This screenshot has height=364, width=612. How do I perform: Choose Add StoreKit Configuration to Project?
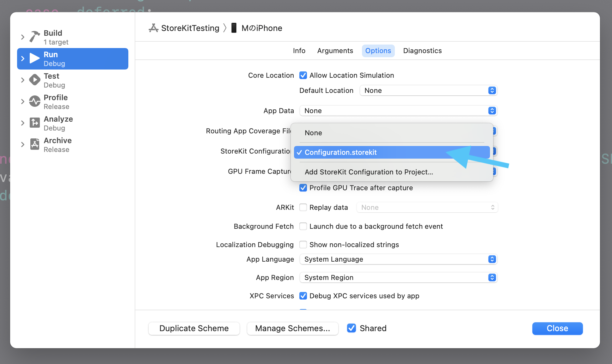[392, 172]
